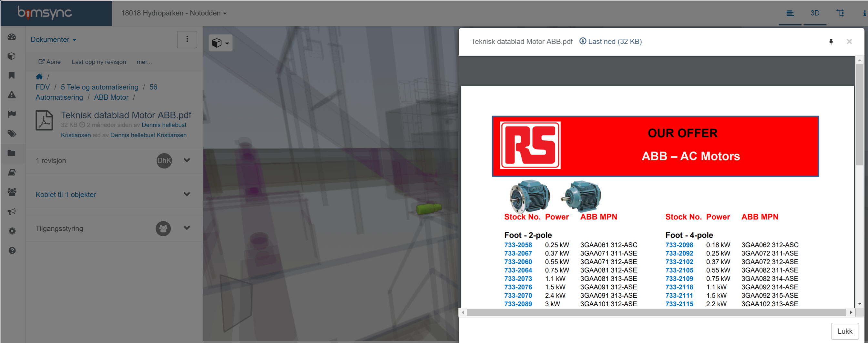868x343 pixels.
Task: Toggle the model tree structure view
Action: (840, 13)
